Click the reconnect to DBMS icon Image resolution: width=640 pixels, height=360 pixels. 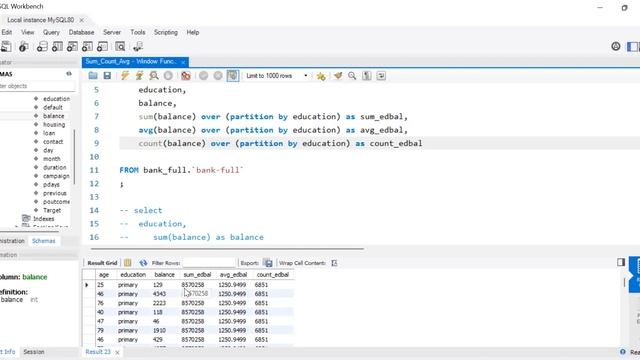coord(138,47)
